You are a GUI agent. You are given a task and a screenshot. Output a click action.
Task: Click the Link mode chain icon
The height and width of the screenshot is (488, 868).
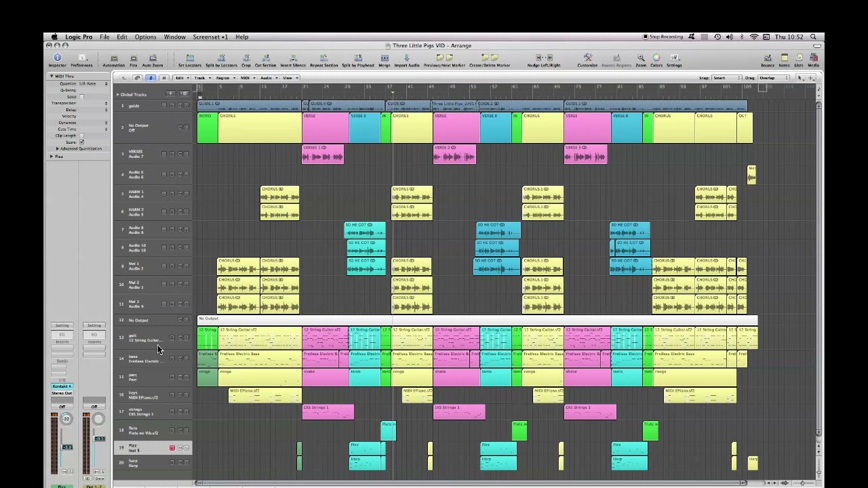coord(138,78)
